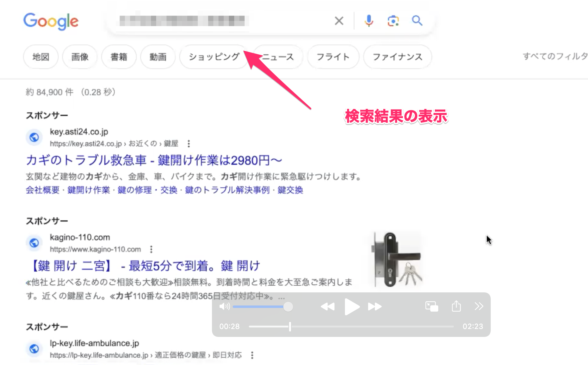Switch to the 画像 filter tab

coord(80,57)
